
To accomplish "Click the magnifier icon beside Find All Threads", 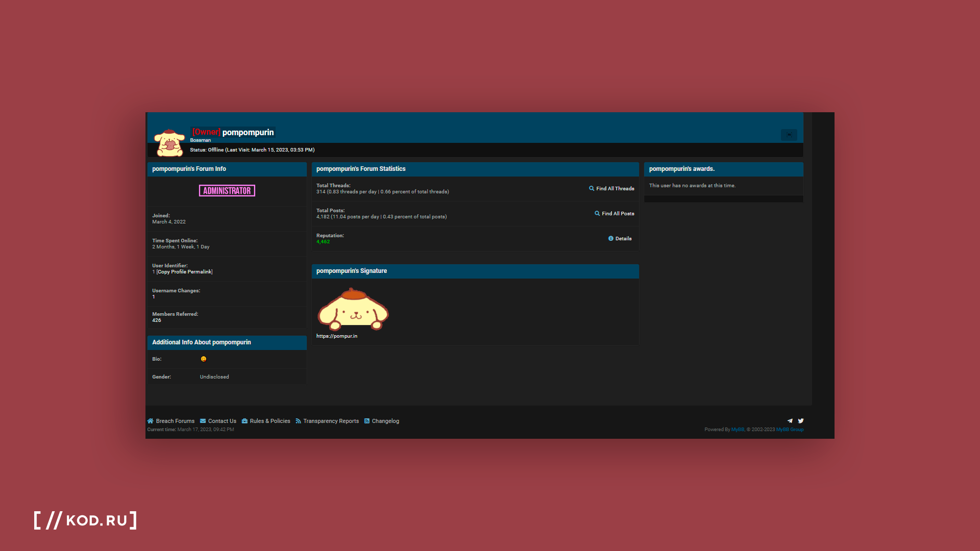I will 592,188.
